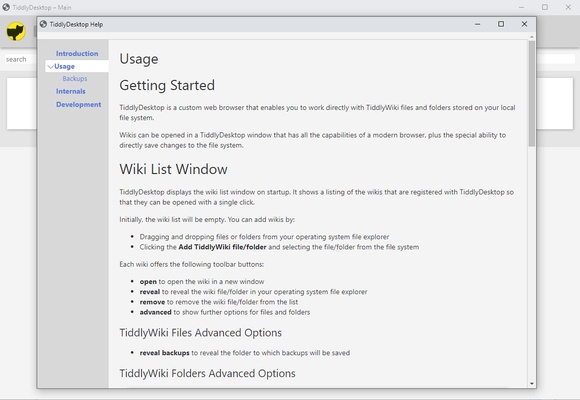Click the 'Usage' page title heading

pyautogui.click(x=139, y=59)
